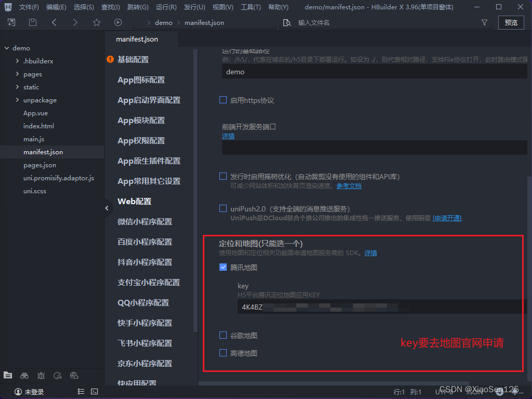Click the star (favorites) toolbar icon
This screenshot has width=532, height=399.
(x=97, y=22)
